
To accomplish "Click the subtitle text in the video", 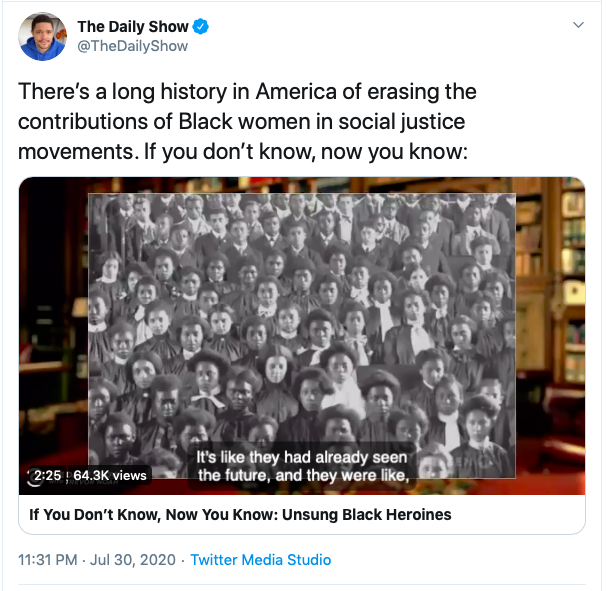I will click(x=302, y=466).
